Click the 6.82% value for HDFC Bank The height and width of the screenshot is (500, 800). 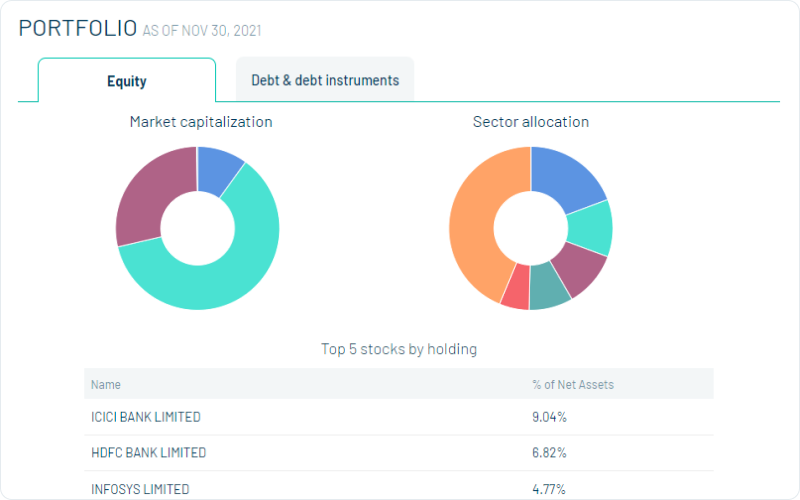(549, 453)
